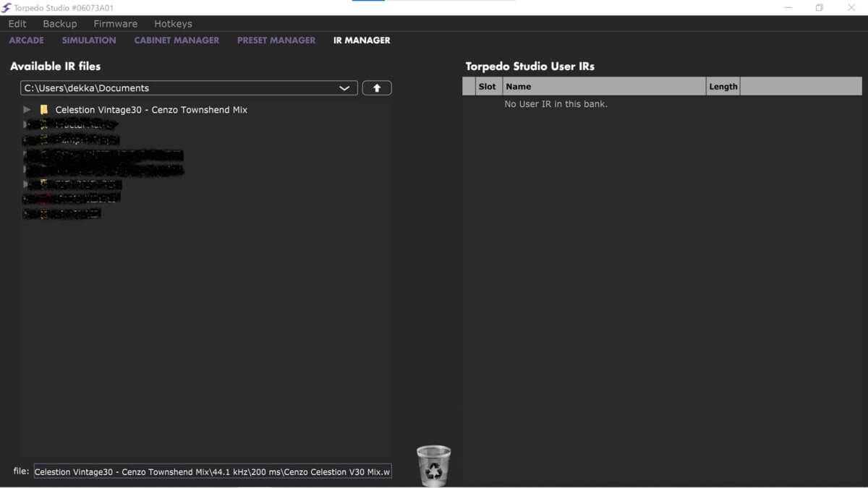This screenshot has width=868, height=488.
Task: Go up one folder with the arrow button
Action: (377, 88)
